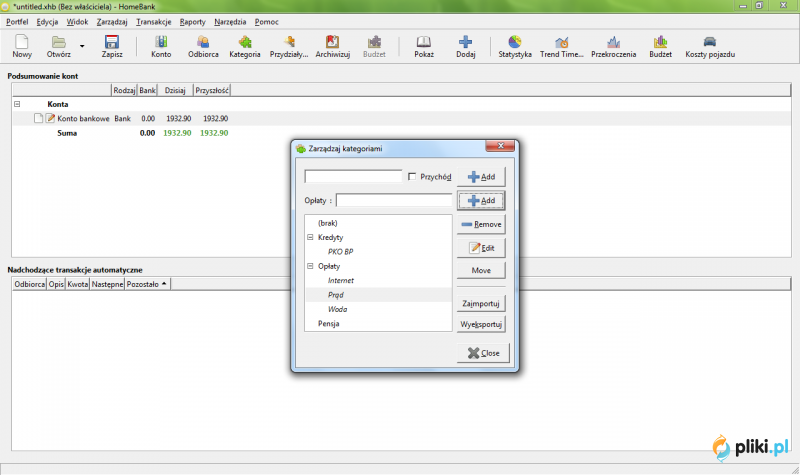Image resolution: width=800 pixels, height=475 pixels.
Task: Open the Przekroczenia report icon
Action: click(x=613, y=46)
